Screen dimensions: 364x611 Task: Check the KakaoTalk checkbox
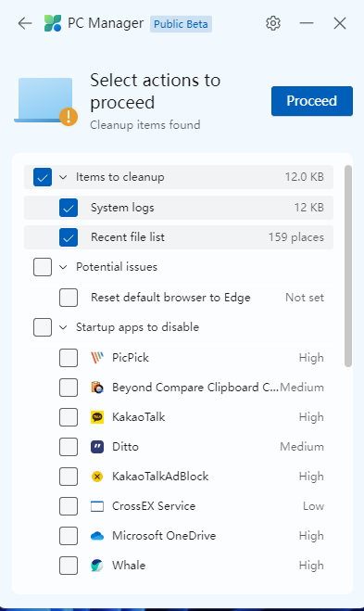69,417
